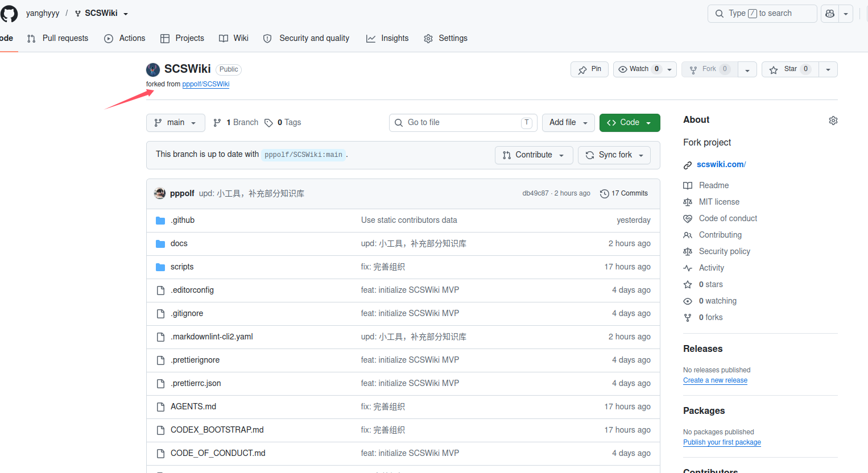Click the eye icon beside 0 watching
This screenshot has width=868, height=473.
click(x=688, y=301)
